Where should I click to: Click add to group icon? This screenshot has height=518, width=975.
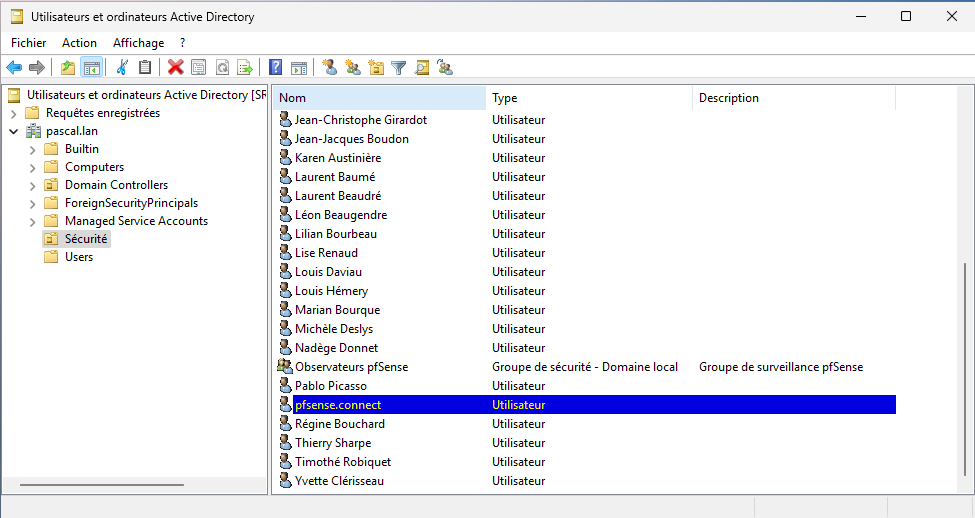tap(445, 67)
